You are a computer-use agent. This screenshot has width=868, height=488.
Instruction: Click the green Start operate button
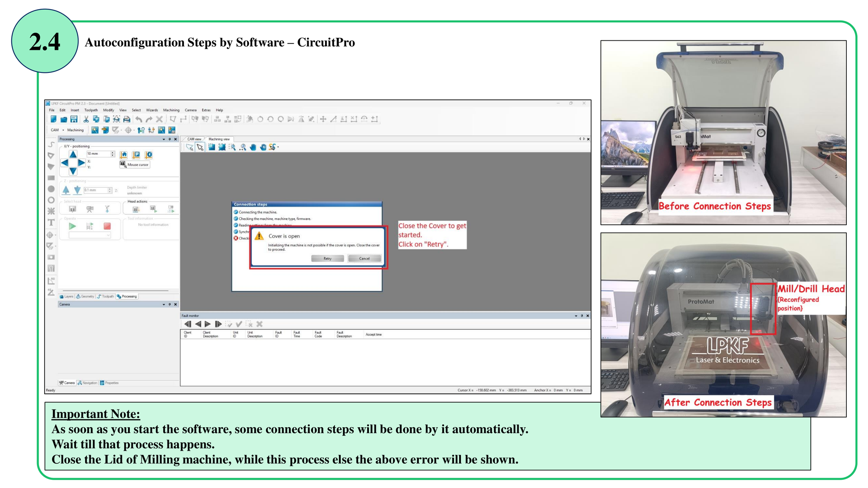click(x=72, y=226)
